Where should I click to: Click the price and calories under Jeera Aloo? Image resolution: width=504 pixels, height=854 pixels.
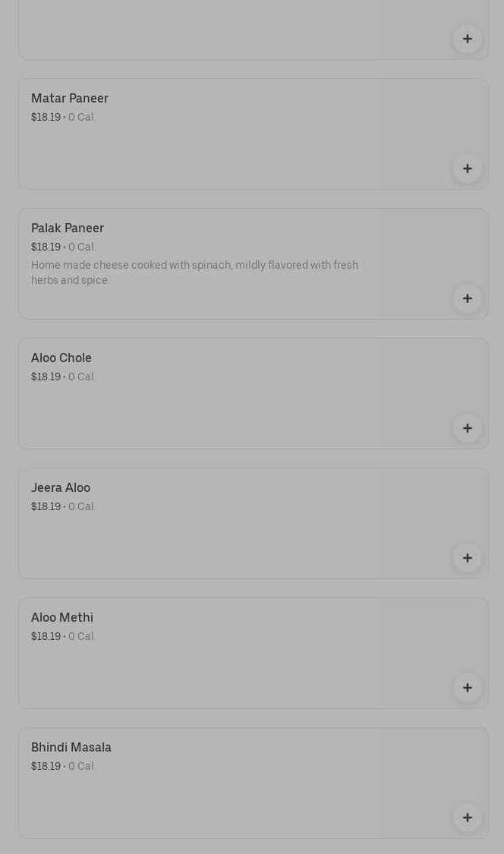tap(62, 507)
